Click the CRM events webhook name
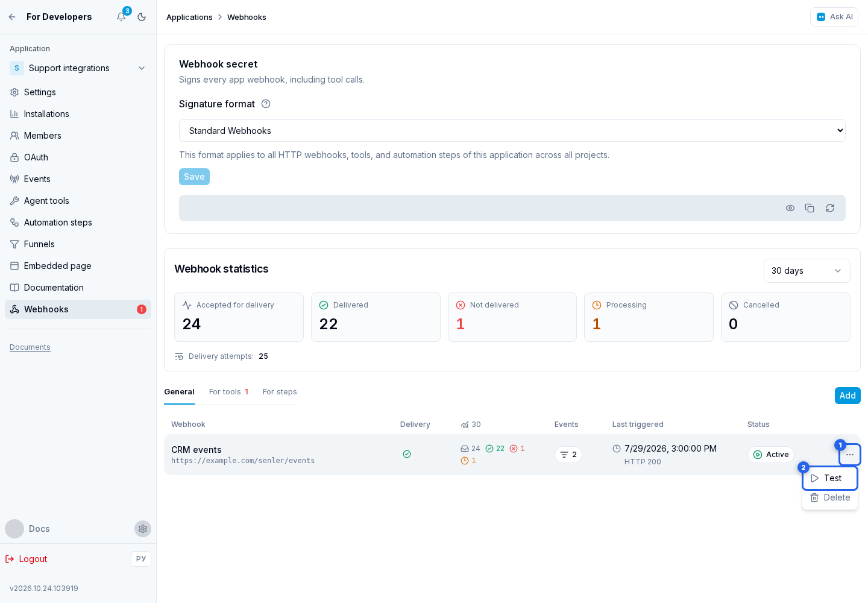This screenshot has width=868, height=603. pyautogui.click(x=197, y=450)
